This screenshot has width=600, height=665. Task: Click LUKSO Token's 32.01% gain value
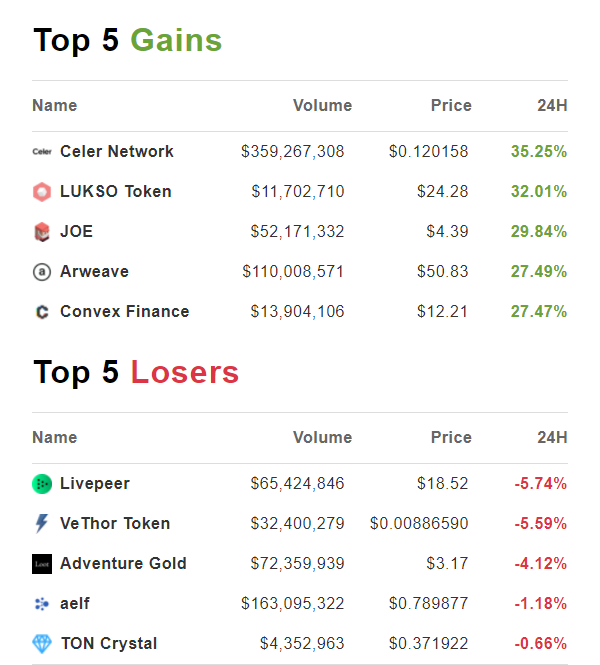(539, 192)
